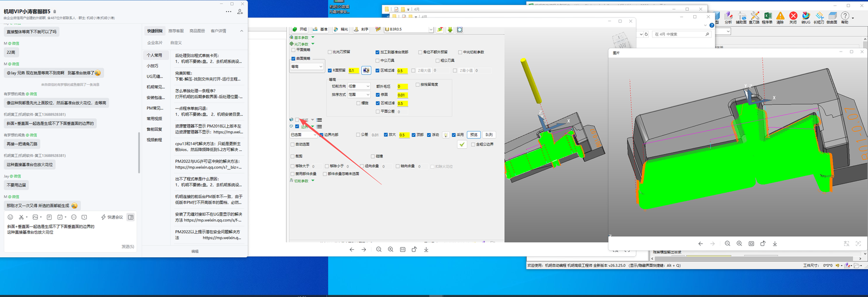The height and width of the screenshot is (297, 868).
Task: Click the chat message input box
Action: click(x=71, y=234)
